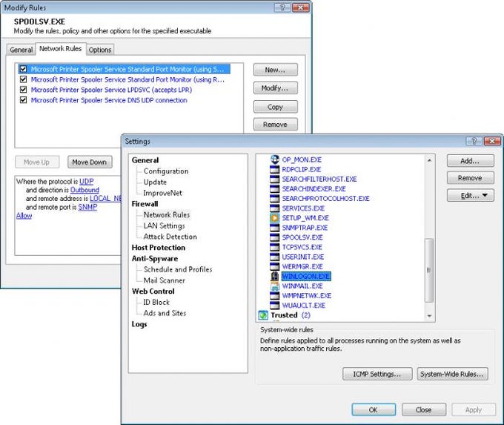
Task: Select Network Rules under Firewall
Action: (x=167, y=214)
